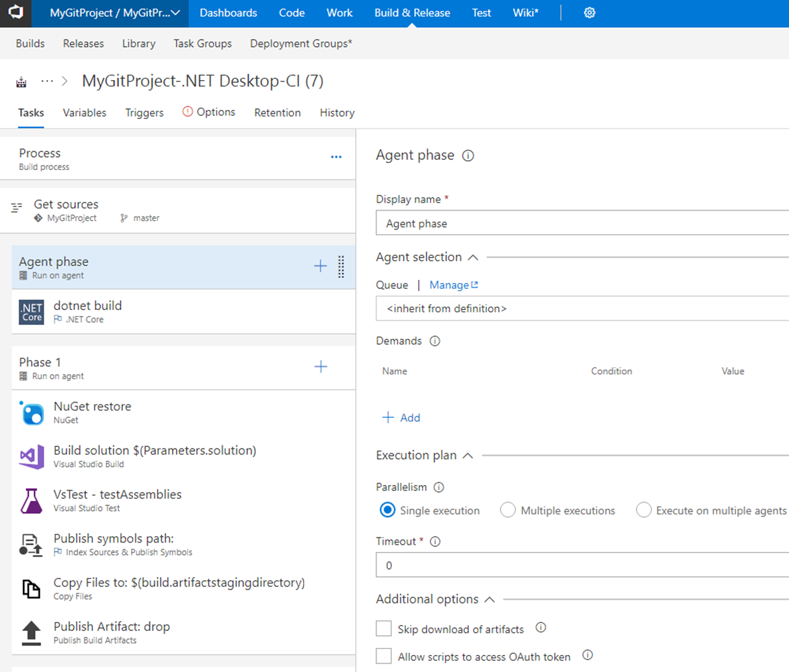This screenshot has width=789, height=672.
Task: Select the VsTest flask icon
Action: point(31,501)
